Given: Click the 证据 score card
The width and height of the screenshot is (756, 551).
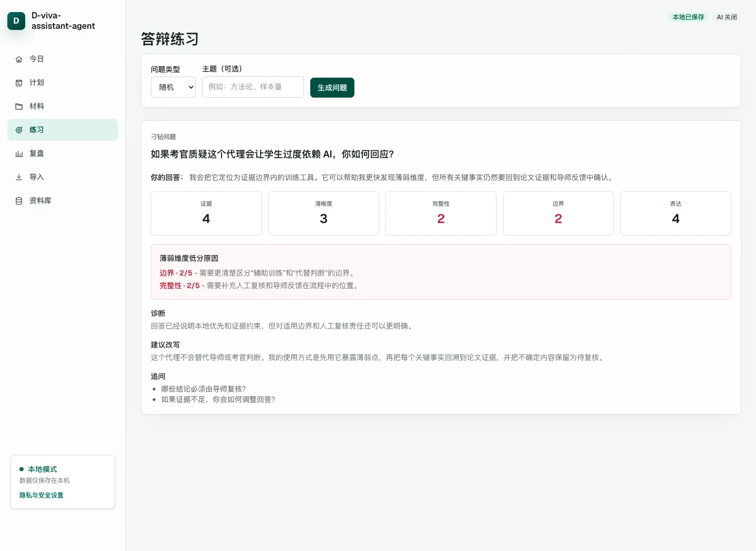Looking at the screenshot, I should (x=206, y=213).
